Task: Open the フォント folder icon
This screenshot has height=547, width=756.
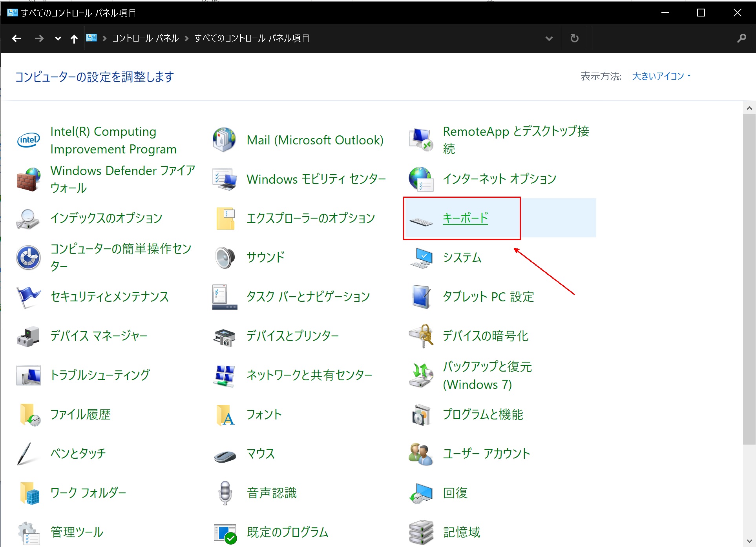Action: point(225,415)
